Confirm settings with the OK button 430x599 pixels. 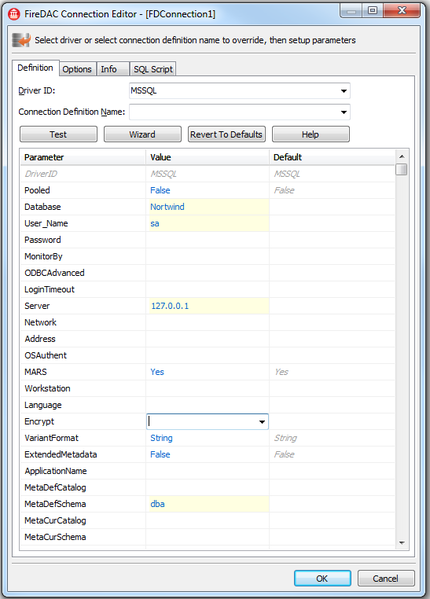click(322, 578)
